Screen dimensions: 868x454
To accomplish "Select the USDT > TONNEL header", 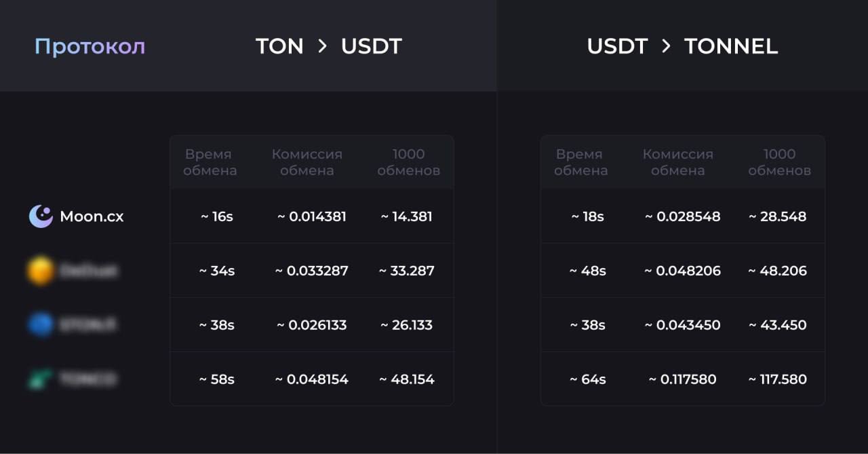I will pos(682,46).
